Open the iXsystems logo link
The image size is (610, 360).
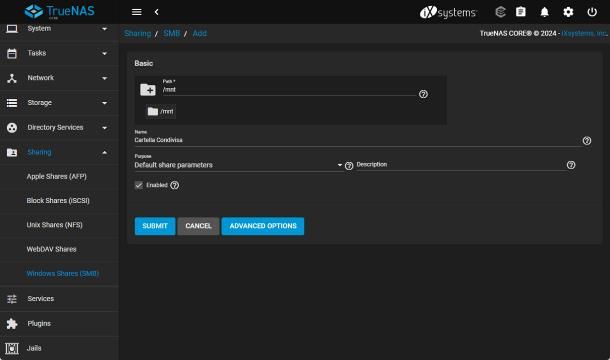pyautogui.click(x=448, y=12)
